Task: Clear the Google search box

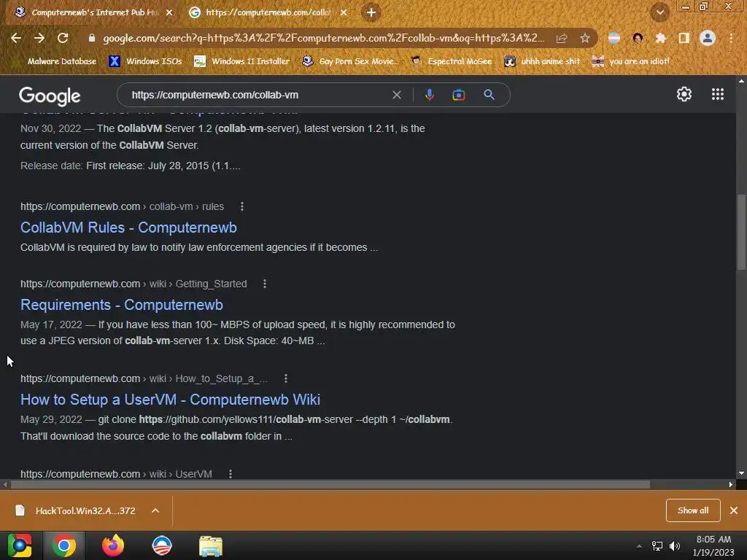Action: pos(396,95)
